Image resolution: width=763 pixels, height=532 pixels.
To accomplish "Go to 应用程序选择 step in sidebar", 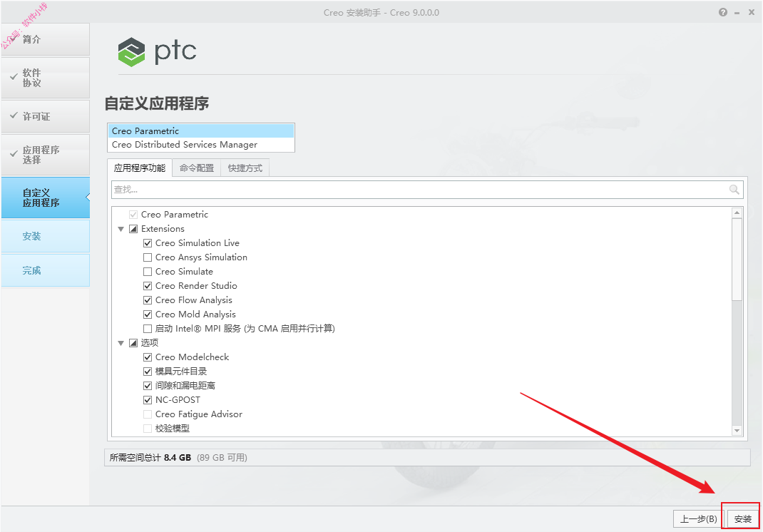I will [45, 155].
